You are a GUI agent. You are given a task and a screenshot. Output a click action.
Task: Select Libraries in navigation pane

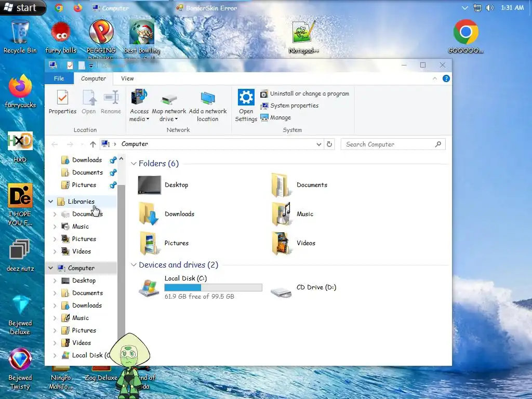click(81, 202)
